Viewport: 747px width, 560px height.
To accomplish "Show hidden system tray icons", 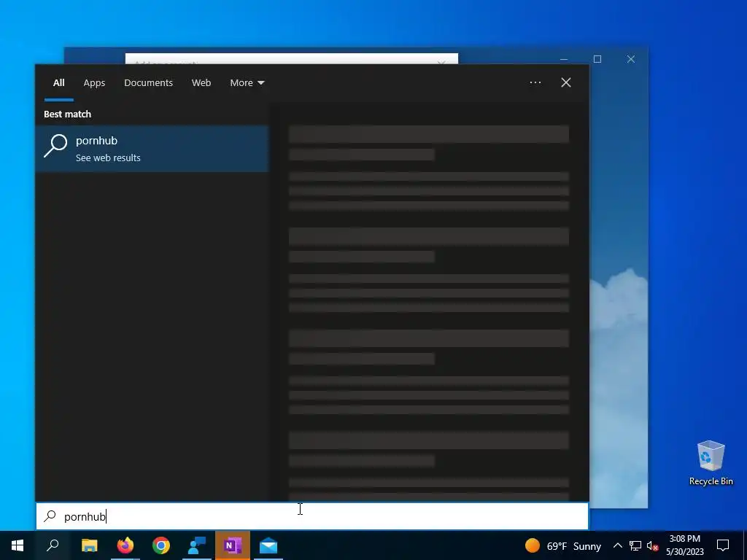I will (x=617, y=545).
